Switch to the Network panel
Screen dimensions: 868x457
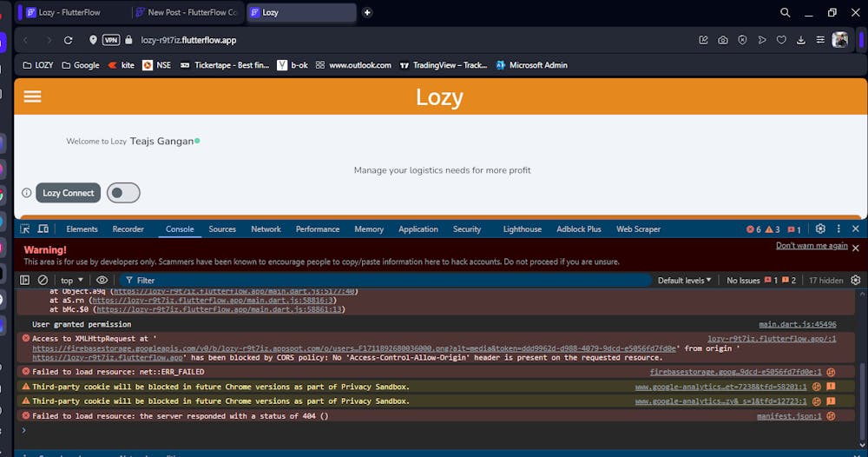[266, 228]
